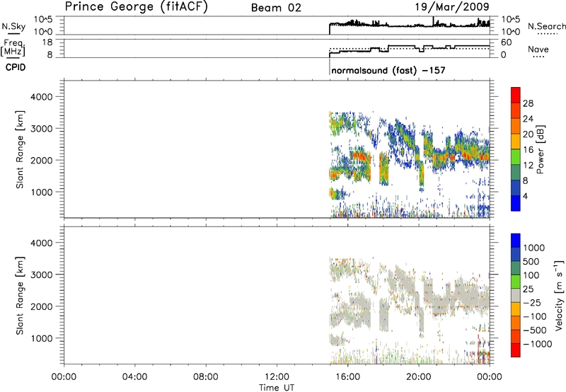This screenshot has width=566, height=392.
Task: Click the gray segment of velocity colorbar
Action: (516, 295)
